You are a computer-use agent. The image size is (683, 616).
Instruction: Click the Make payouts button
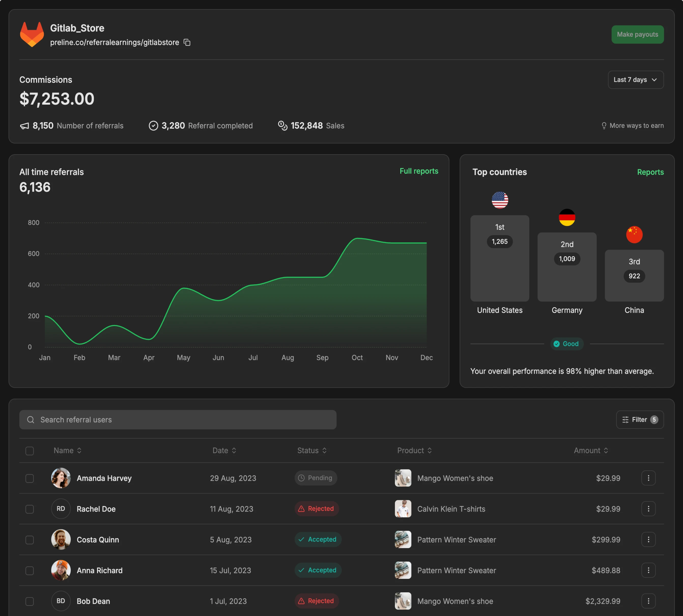tap(637, 35)
